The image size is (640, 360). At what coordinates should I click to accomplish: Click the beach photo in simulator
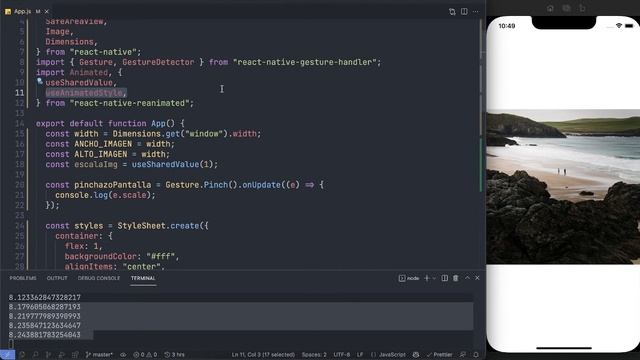[x=563, y=187]
